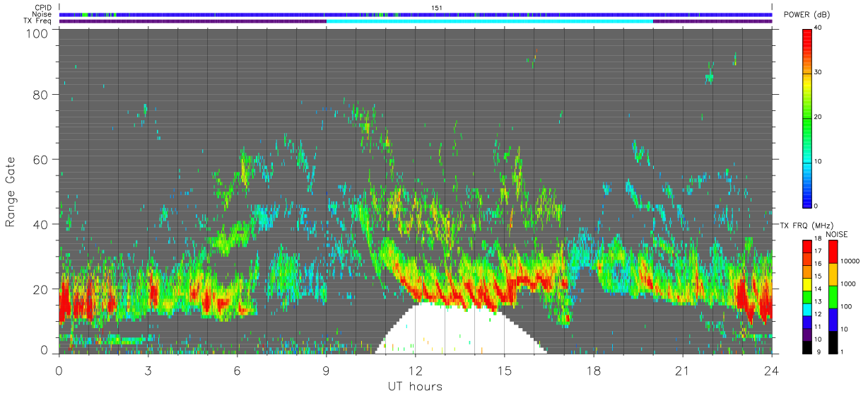Click the '60' tick on the Range Gate axis
Screen dimensions: 868x401
click(x=42, y=160)
